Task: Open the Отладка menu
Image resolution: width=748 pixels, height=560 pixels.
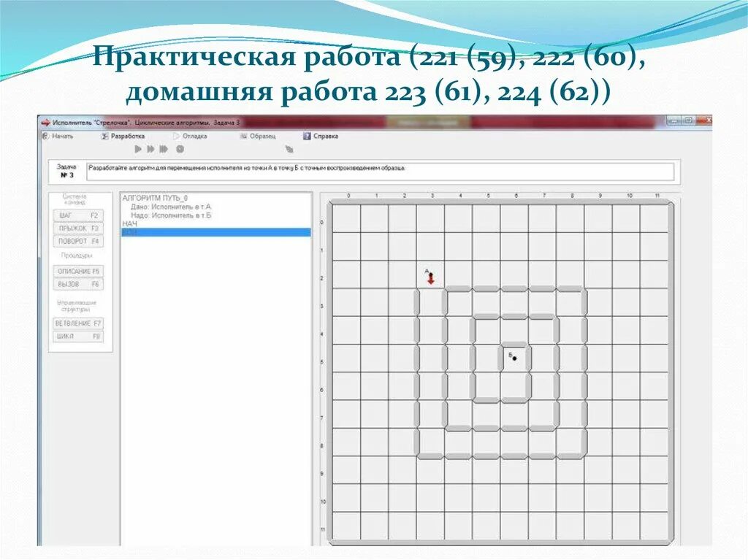Action: pos(190,137)
